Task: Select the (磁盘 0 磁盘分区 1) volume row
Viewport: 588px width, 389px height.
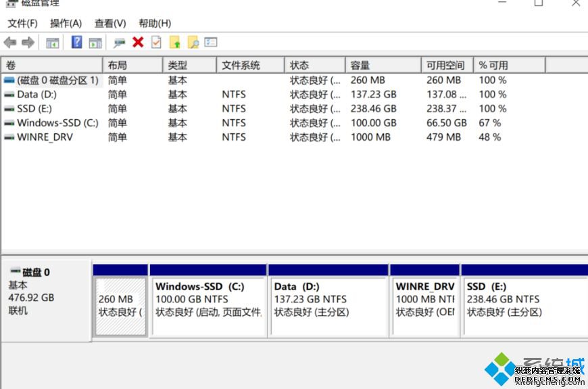Action: pyautogui.click(x=274, y=81)
